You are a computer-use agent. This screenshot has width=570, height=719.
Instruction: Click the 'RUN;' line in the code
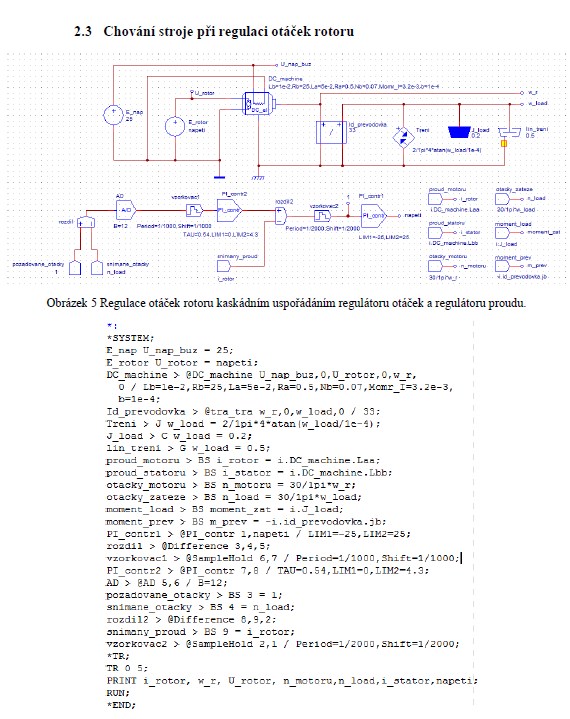tap(118, 692)
